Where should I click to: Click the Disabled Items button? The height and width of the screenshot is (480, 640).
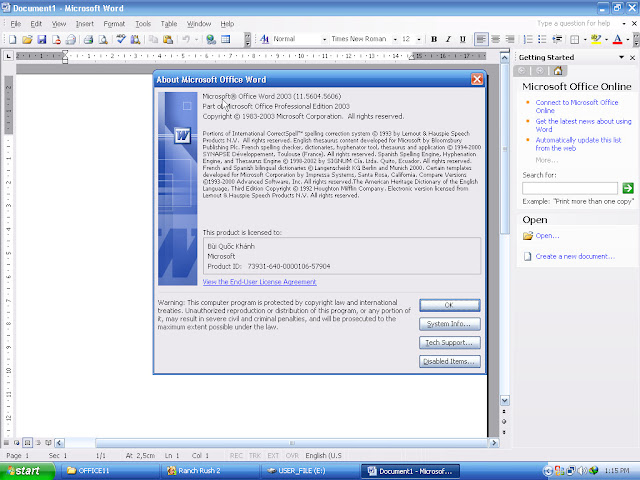449,361
